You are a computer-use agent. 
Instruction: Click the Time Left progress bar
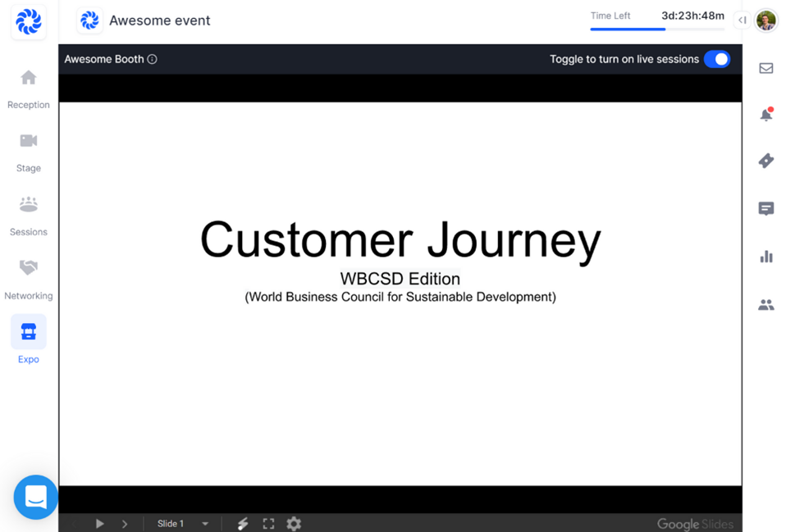[x=657, y=30]
